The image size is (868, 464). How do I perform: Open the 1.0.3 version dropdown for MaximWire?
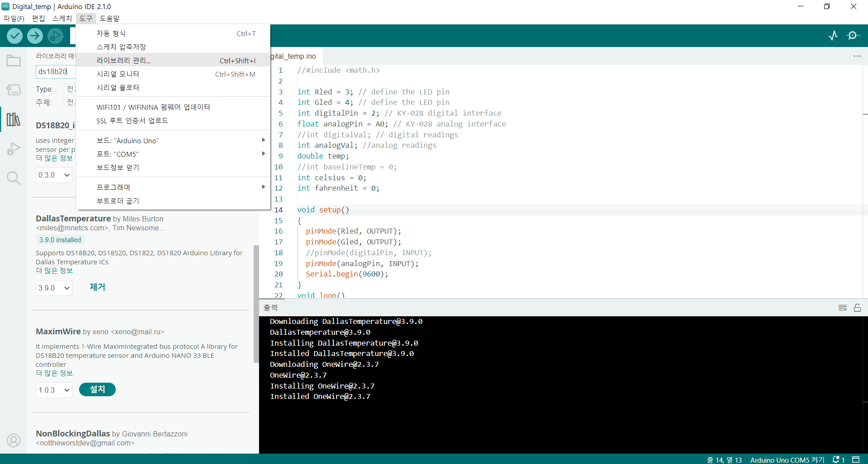point(54,390)
